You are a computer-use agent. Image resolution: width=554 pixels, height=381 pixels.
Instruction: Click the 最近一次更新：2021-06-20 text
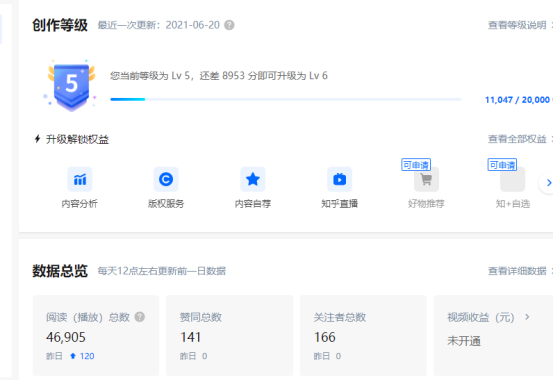click(159, 25)
